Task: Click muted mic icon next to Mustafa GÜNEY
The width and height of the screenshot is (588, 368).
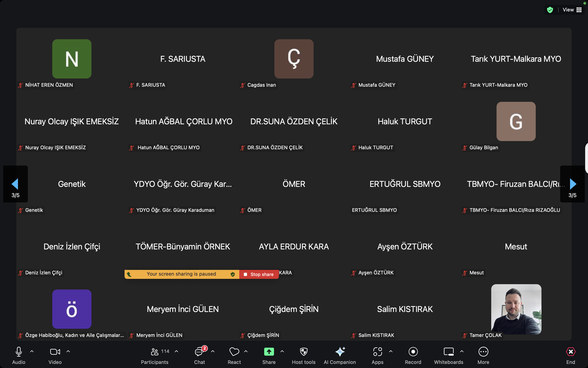Action: pyautogui.click(x=354, y=85)
